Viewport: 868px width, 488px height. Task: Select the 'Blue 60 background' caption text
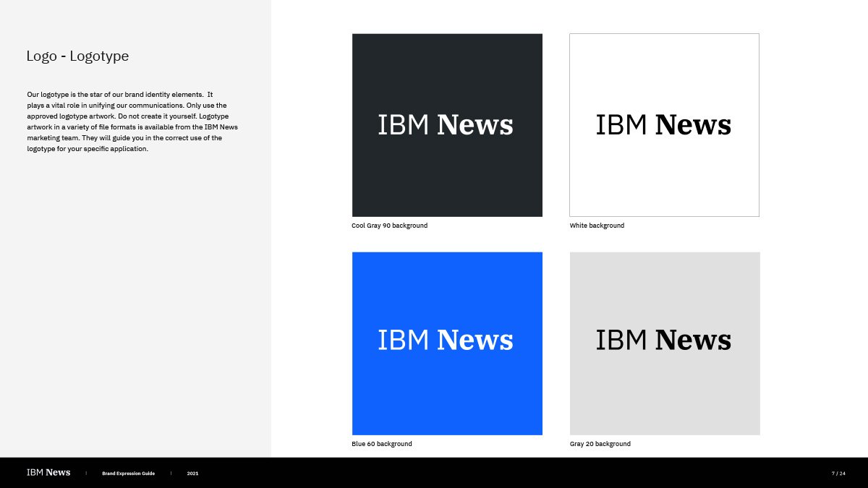(380, 443)
